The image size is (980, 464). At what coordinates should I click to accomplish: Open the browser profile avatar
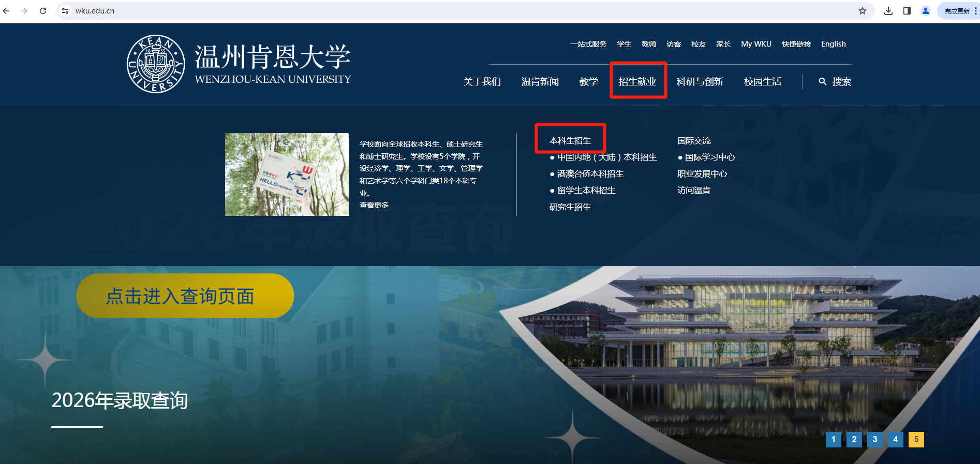(x=926, y=11)
